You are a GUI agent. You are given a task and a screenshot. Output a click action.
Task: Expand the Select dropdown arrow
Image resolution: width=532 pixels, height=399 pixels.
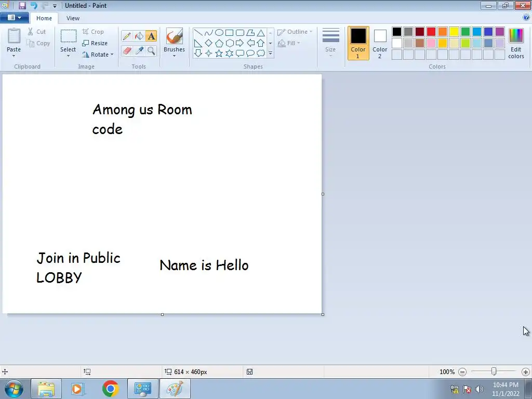pyautogui.click(x=68, y=56)
